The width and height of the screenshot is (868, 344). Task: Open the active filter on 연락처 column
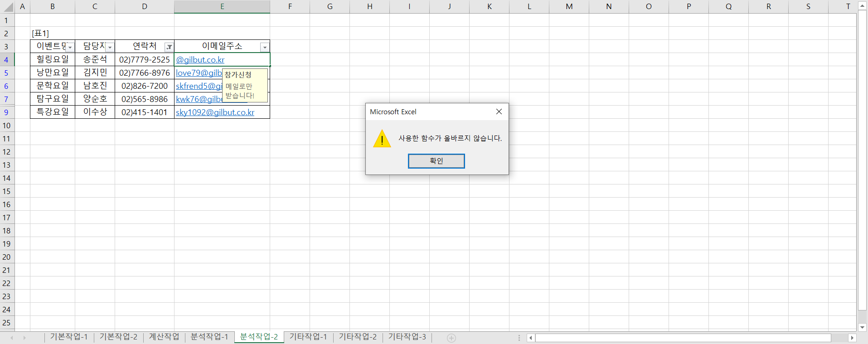[x=169, y=47]
